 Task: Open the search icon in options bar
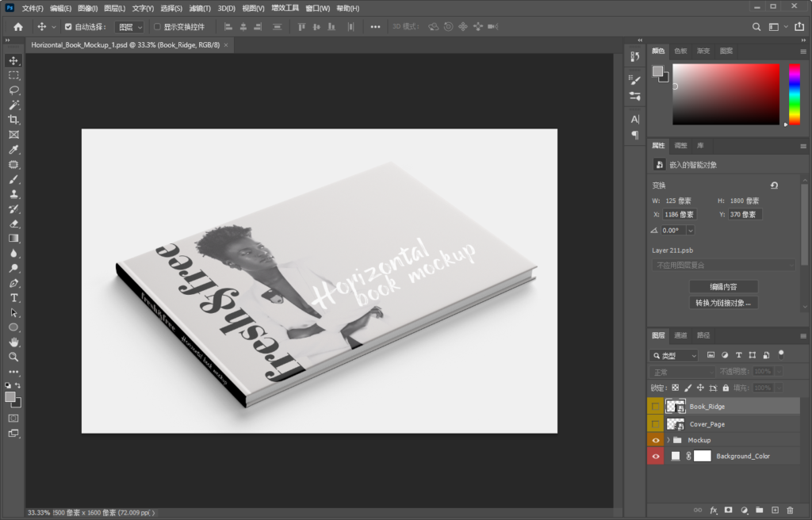point(756,27)
